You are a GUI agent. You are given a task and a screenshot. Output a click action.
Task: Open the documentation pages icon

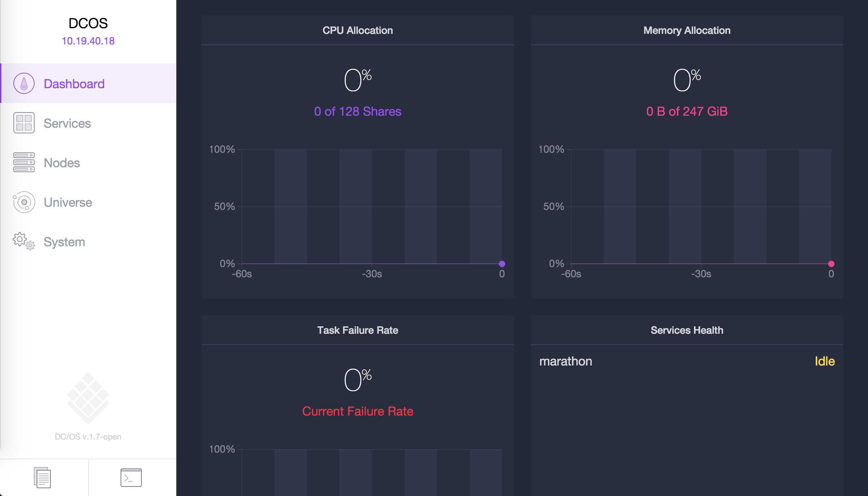pyautogui.click(x=43, y=478)
